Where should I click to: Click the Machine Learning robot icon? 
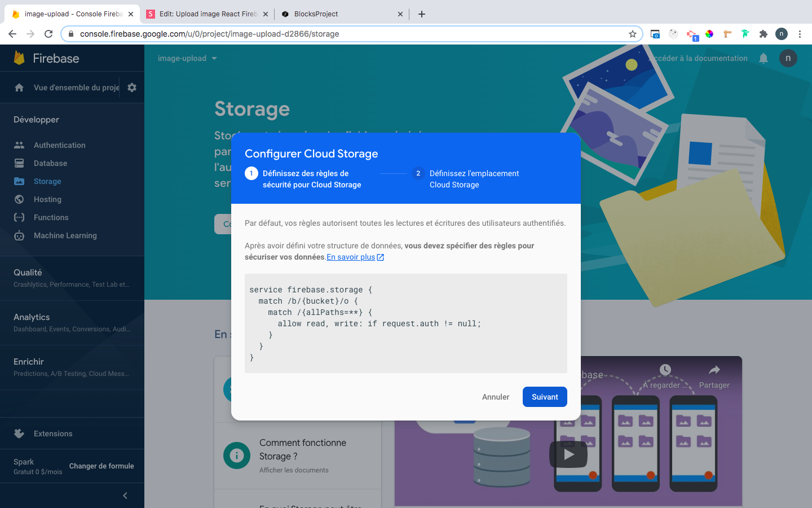coord(19,235)
